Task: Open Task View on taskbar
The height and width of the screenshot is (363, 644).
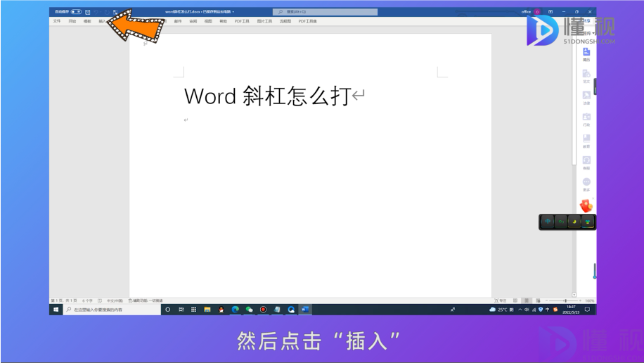Action: 181,310
